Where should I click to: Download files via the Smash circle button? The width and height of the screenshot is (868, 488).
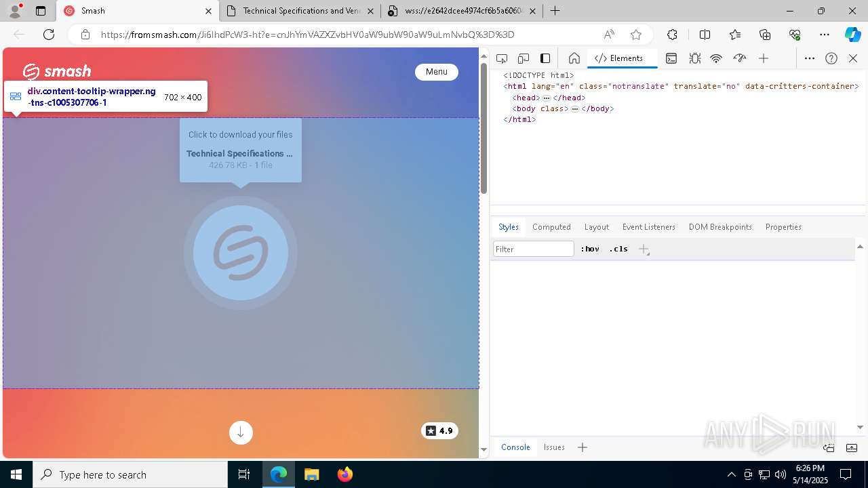(x=241, y=253)
